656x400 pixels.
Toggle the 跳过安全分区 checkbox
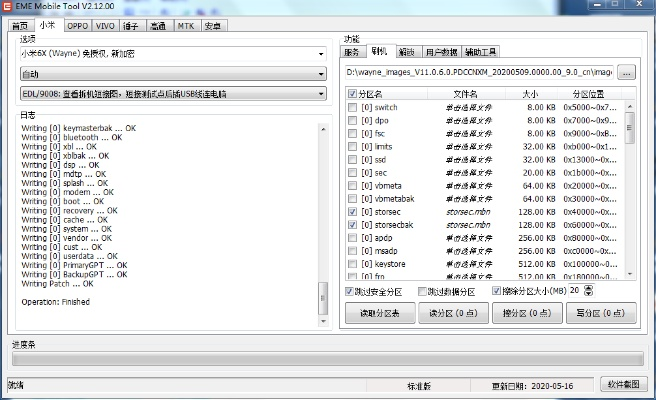click(x=350, y=291)
